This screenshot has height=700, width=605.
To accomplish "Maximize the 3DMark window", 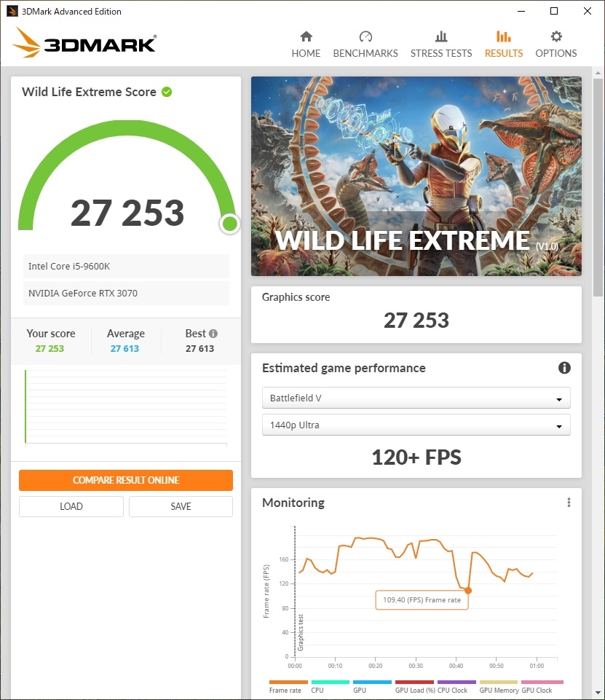I will coord(554,11).
